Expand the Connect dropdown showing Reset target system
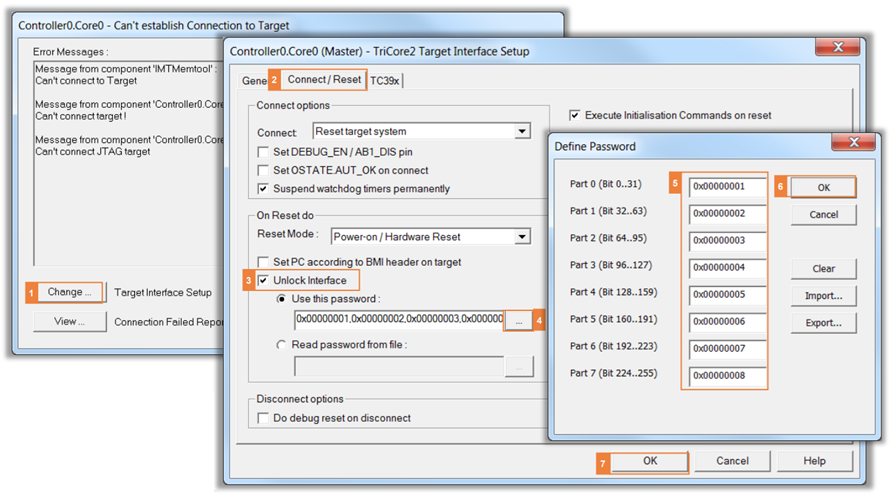The image size is (893, 499). [522, 132]
